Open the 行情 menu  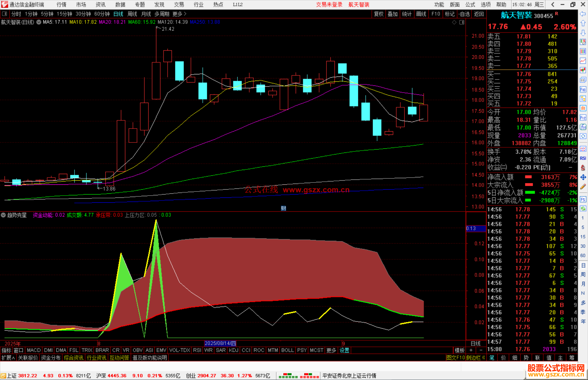(62, 5)
